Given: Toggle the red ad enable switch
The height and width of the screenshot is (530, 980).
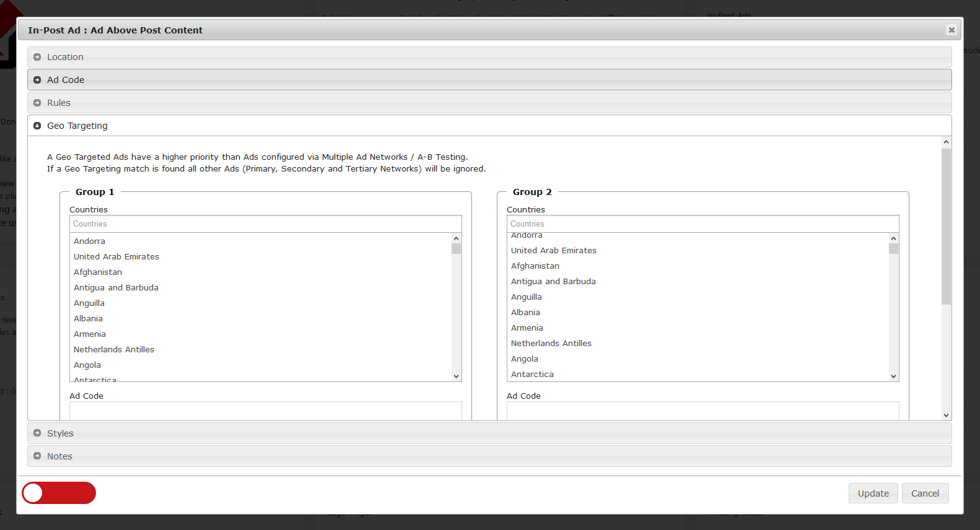Looking at the screenshot, I should (x=59, y=493).
